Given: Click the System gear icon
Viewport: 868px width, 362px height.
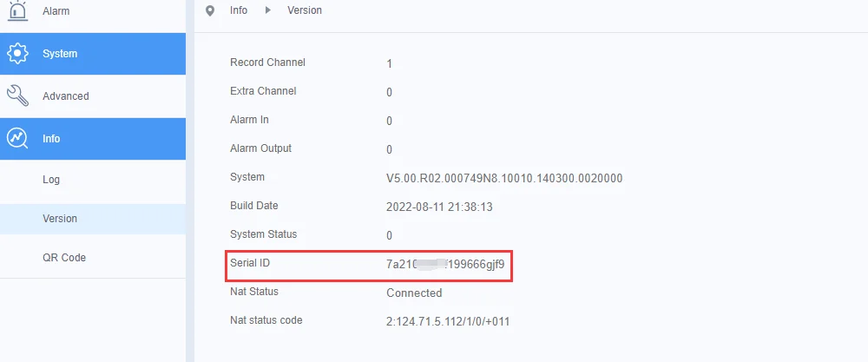Looking at the screenshot, I should [17, 54].
